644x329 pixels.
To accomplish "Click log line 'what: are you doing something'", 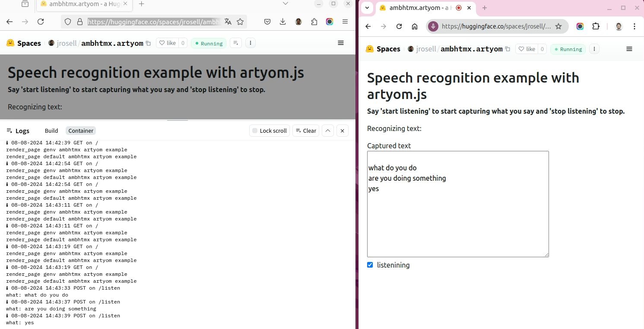I will [x=51, y=309].
